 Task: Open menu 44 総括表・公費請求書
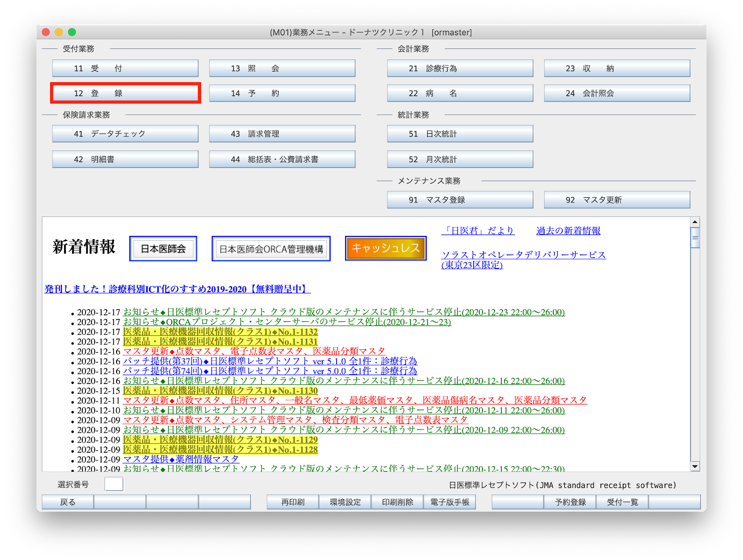pos(282,159)
